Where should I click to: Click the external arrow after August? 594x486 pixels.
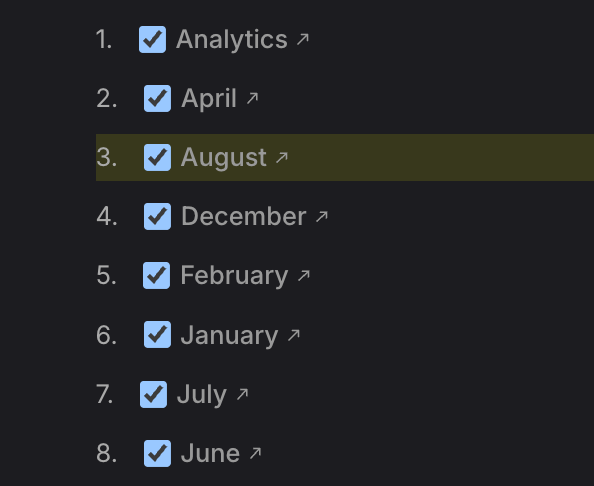tap(281, 158)
